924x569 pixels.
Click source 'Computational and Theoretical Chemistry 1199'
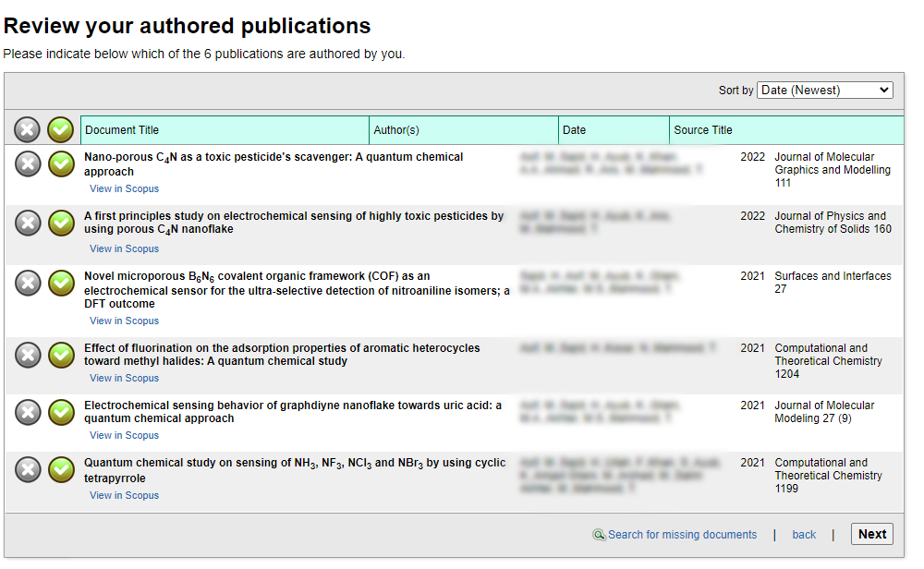(x=828, y=476)
